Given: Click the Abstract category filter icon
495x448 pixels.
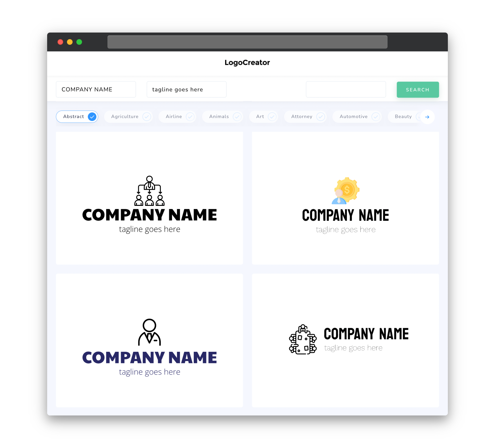Looking at the screenshot, I should (92, 116).
